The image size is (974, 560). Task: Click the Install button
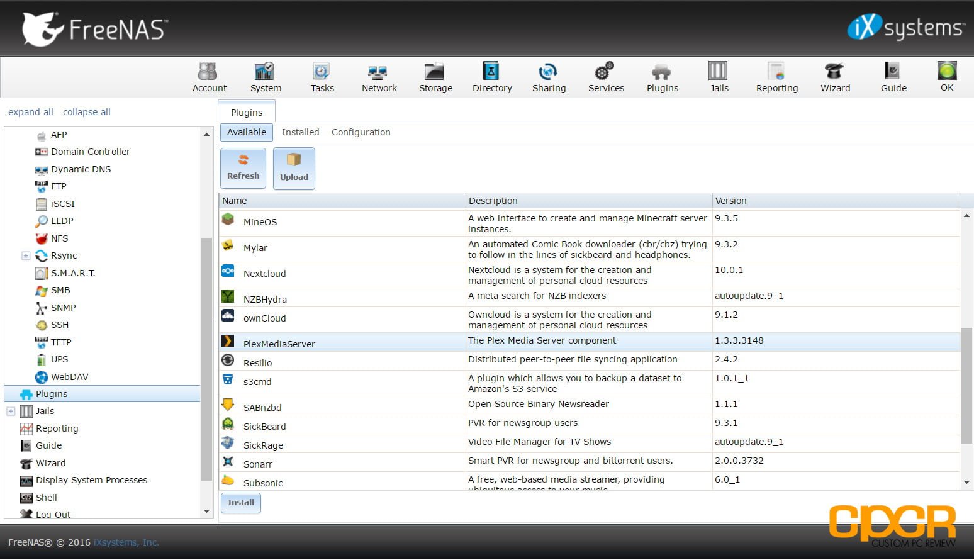pos(241,503)
